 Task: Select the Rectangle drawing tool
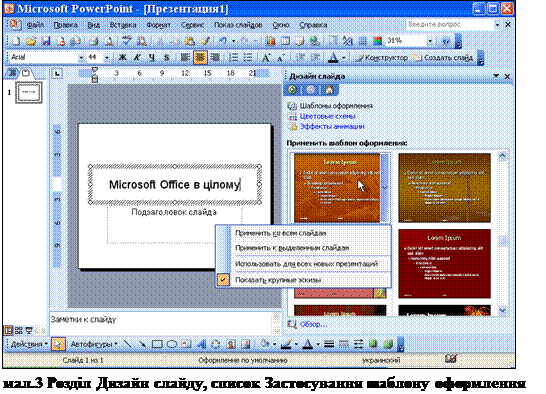157,344
